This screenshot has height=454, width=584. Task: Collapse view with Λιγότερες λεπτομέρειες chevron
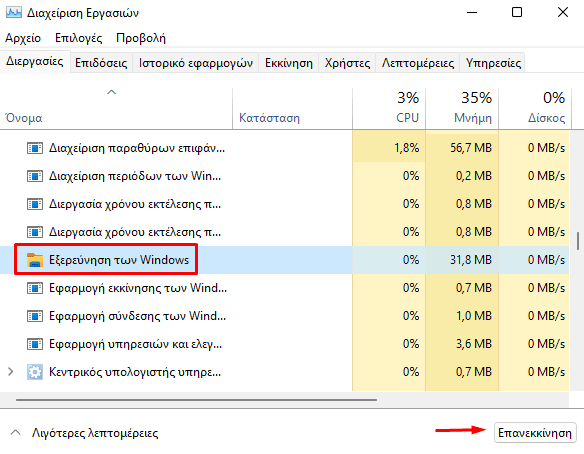tap(15, 432)
